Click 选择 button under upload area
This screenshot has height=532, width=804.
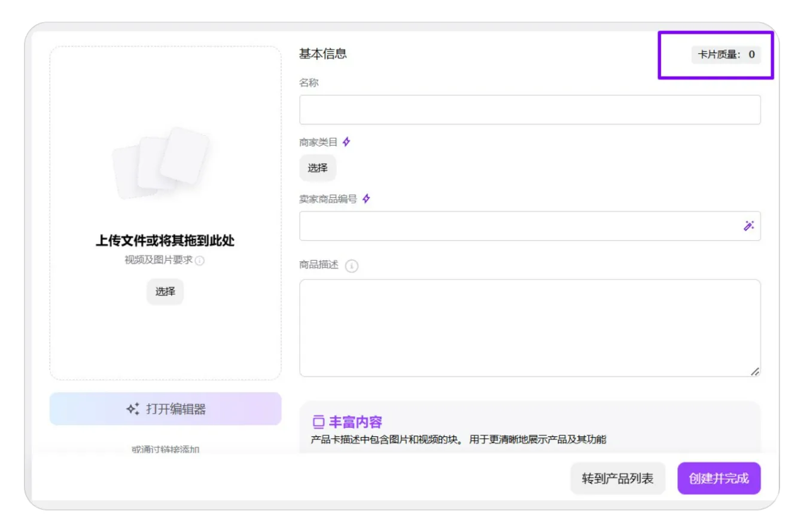point(165,292)
